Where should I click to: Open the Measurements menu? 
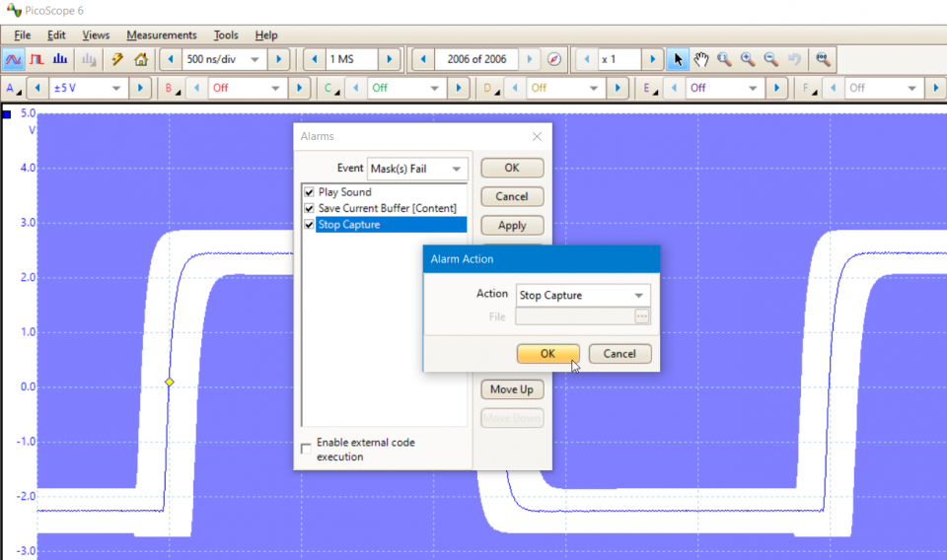(161, 35)
